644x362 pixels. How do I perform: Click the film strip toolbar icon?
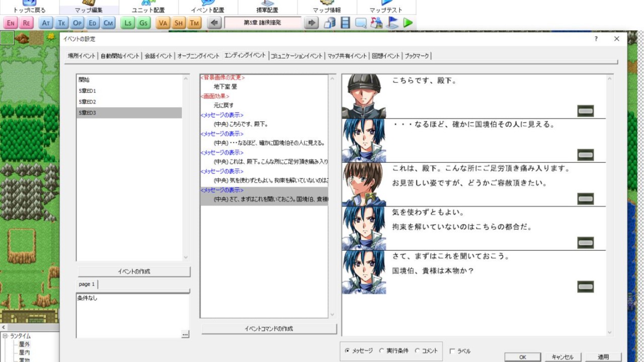pos(345,23)
